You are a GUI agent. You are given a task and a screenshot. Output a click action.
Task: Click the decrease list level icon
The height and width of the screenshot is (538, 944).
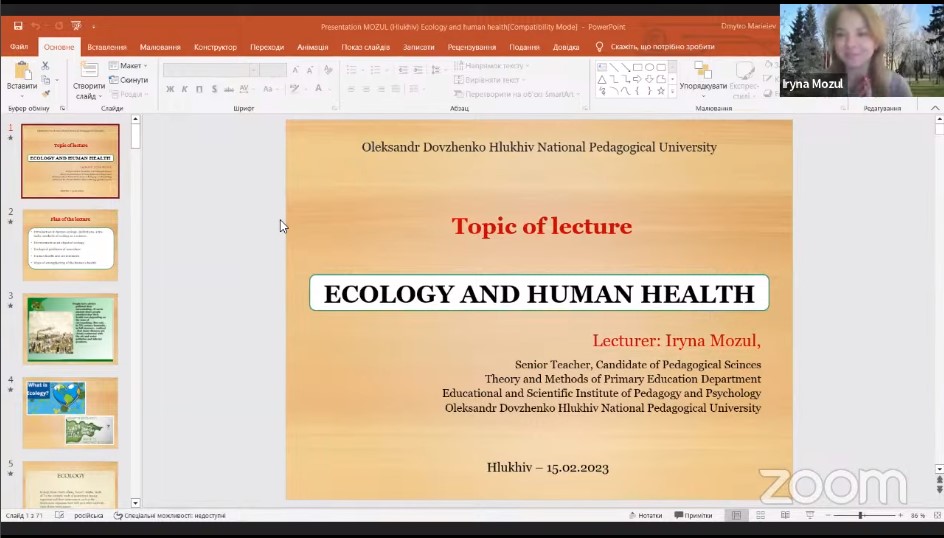(403, 70)
